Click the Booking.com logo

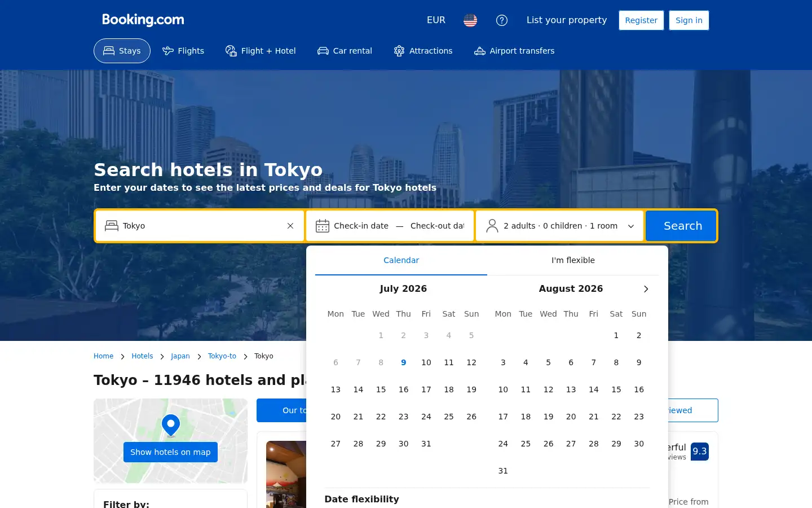[x=143, y=20]
